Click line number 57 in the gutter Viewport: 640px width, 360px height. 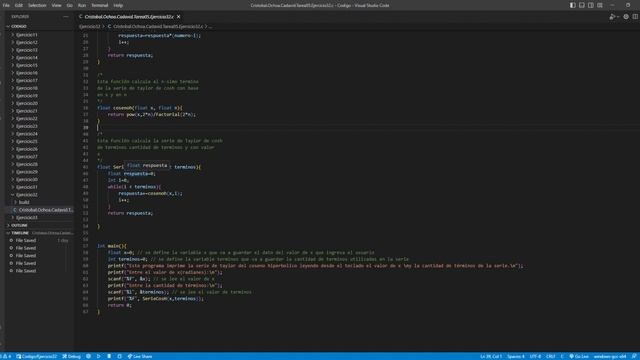point(85,246)
